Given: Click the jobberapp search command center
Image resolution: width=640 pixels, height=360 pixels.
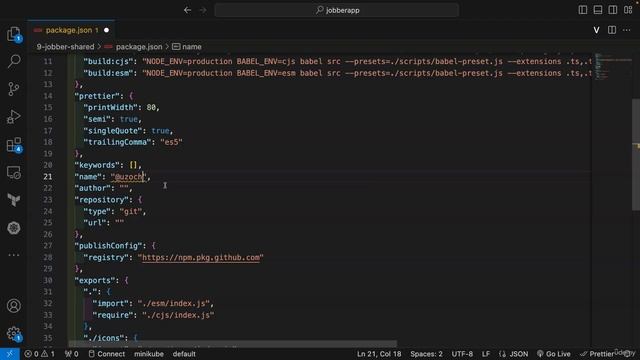Looking at the screenshot, I should coord(337,10).
